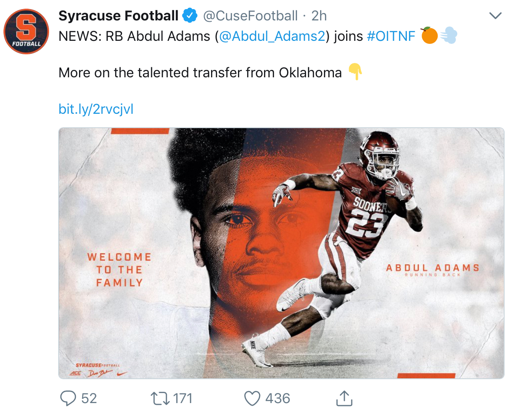Screen dimensions: 512x420
Task: Open the 2h tweet timestamp
Action: pyautogui.click(x=319, y=16)
